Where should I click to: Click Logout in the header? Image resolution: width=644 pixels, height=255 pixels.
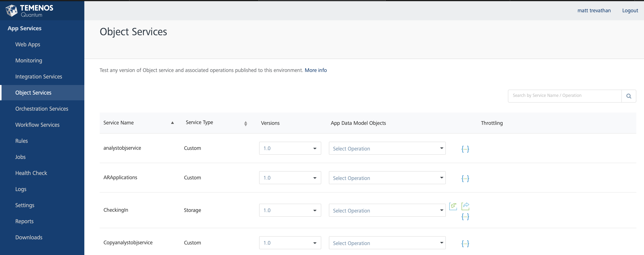point(630,11)
